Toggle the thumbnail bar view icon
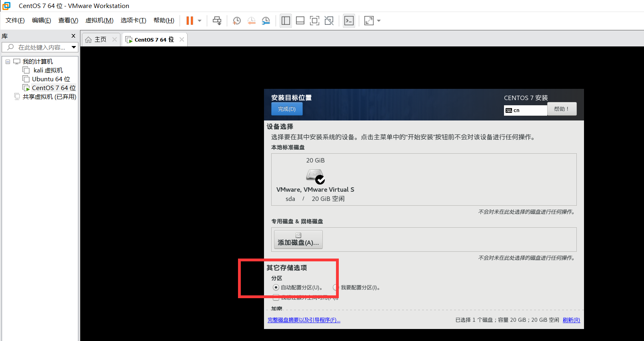The image size is (644, 341). 300,21
